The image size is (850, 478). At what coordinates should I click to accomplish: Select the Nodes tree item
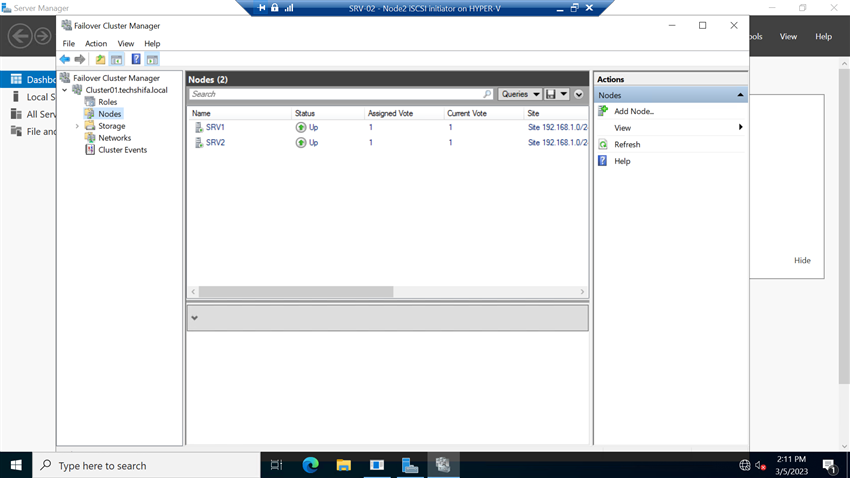110,114
